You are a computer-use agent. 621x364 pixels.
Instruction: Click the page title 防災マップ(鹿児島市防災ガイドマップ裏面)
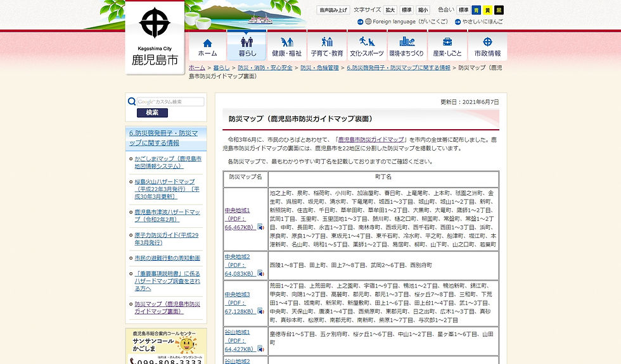[300, 119]
